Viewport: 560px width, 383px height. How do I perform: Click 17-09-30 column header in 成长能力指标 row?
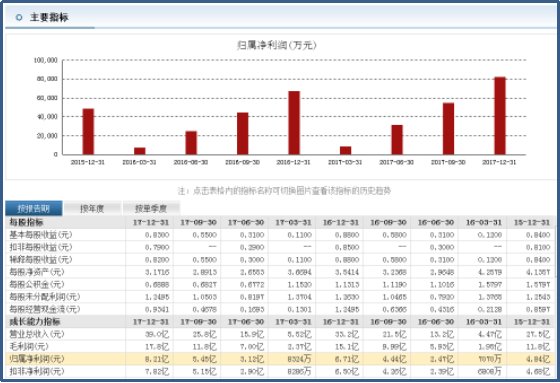pyautogui.click(x=198, y=322)
